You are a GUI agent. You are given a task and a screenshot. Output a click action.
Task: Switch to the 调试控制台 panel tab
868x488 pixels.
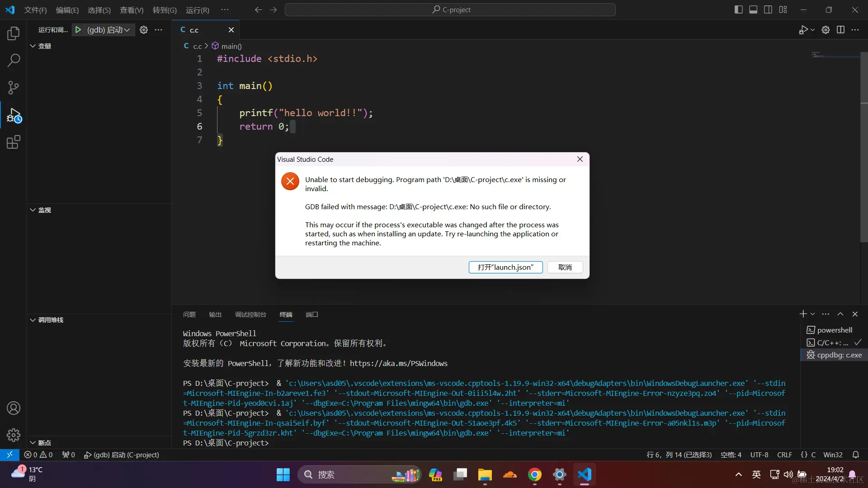pyautogui.click(x=250, y=314)
